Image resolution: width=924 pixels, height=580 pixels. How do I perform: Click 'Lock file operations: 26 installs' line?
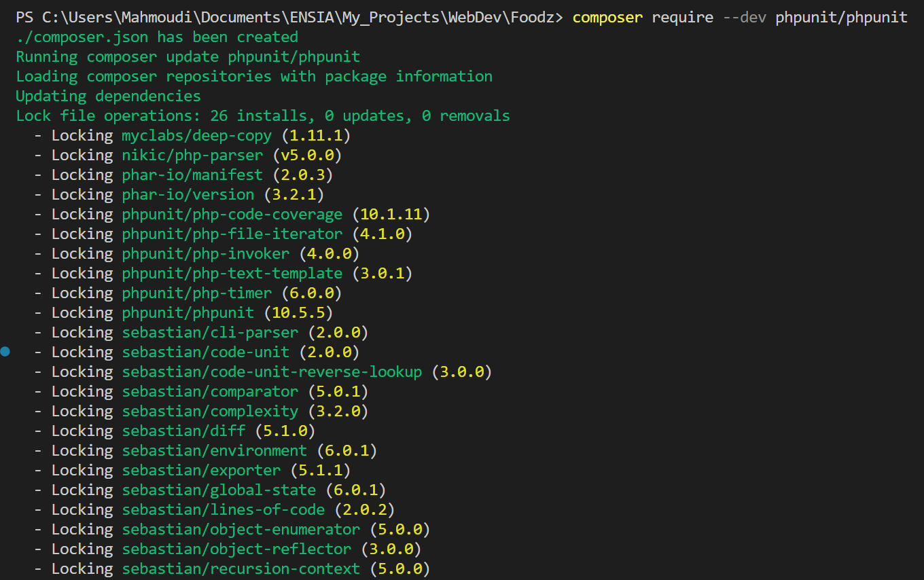pyautogui.click(x=263, y=115)
